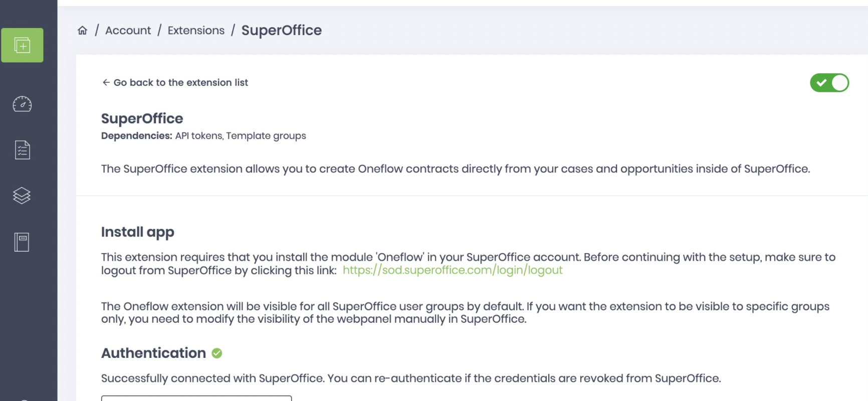The height and width of the screenshot is (401, 868).
Task: Navigate to Extensions in the breadcrumb
Action: (x=196, y=31)
